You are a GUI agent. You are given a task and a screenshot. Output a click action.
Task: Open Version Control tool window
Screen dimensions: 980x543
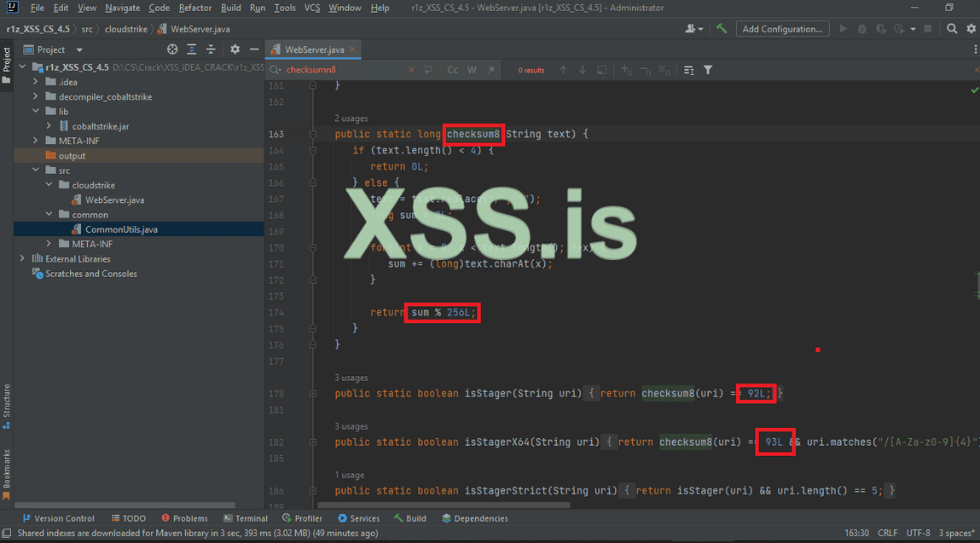58,518
